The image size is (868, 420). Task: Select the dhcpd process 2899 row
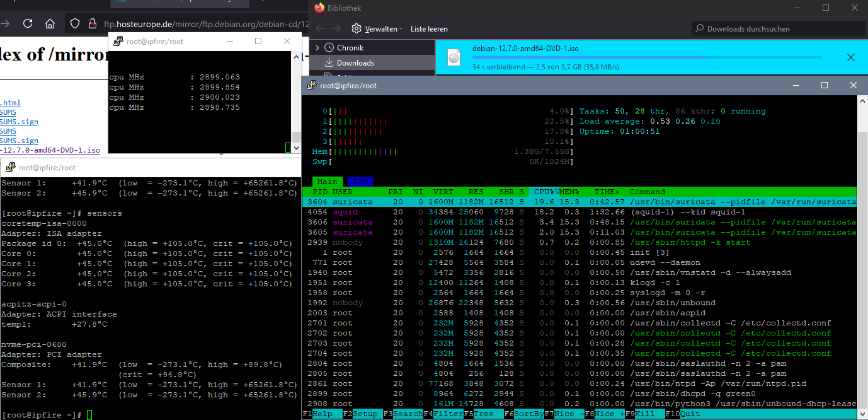point(580,394)
